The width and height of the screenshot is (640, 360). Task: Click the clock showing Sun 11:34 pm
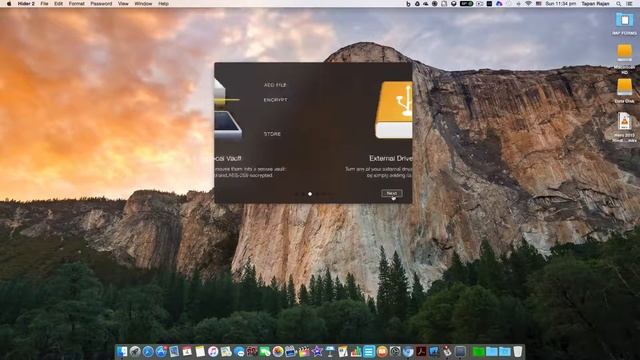[x=560, y=3]
